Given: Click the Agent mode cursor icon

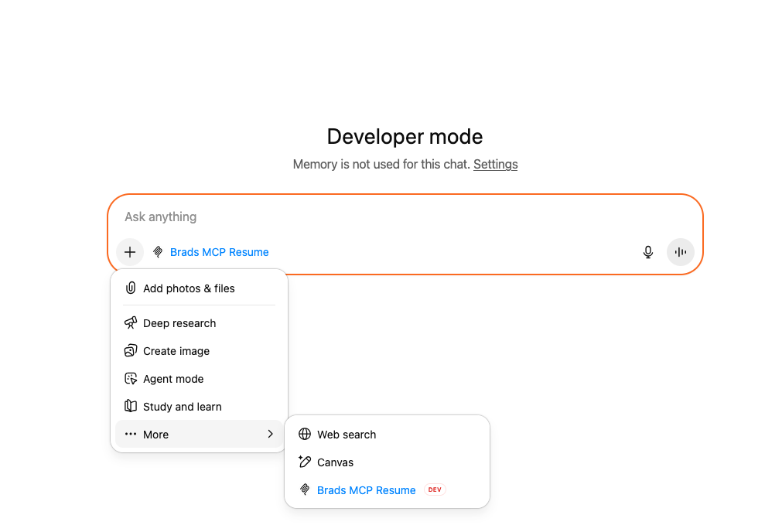Looking at the screenshot, I should (131, 378).
